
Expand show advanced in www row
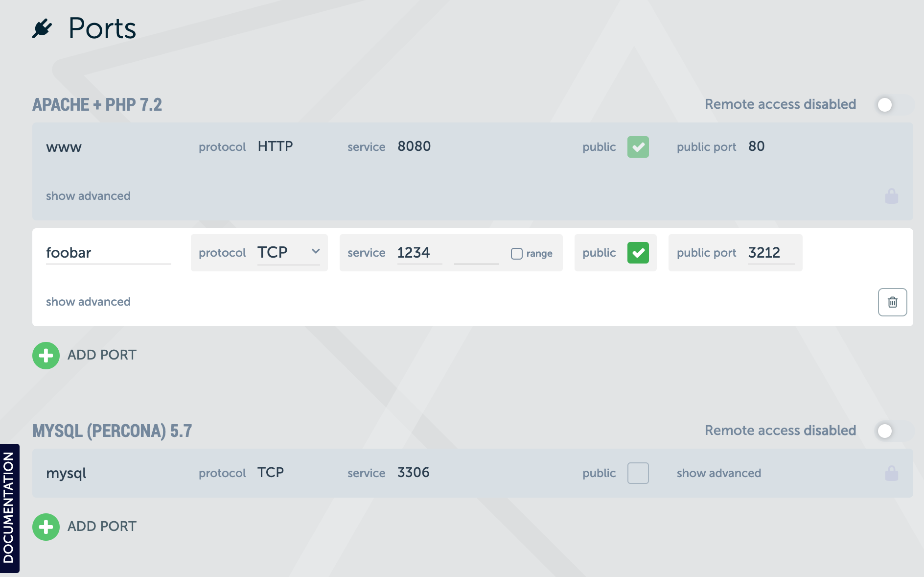(x=88, y=196)
